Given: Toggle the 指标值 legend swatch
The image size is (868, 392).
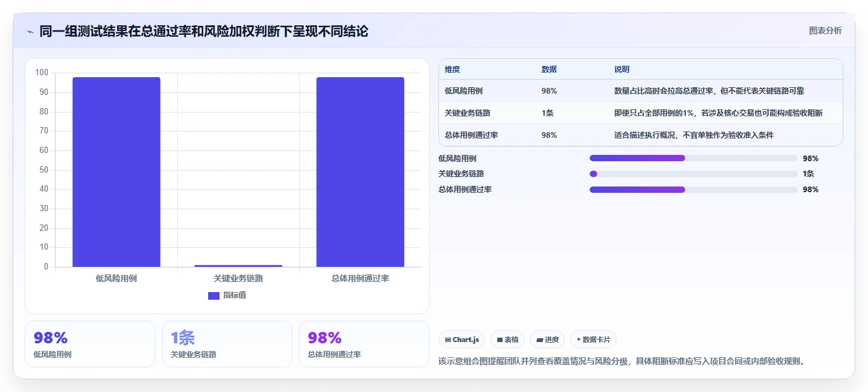Looking at the screenshot, I should pyautogui.click(x=214, y=295).
